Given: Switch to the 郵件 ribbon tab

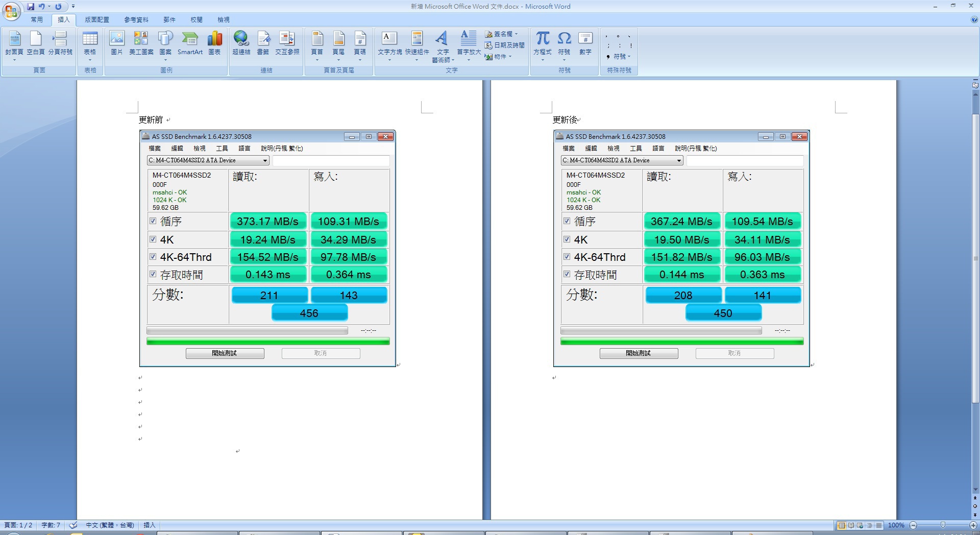Looking at the screenshot, I should tap(169, 20).
